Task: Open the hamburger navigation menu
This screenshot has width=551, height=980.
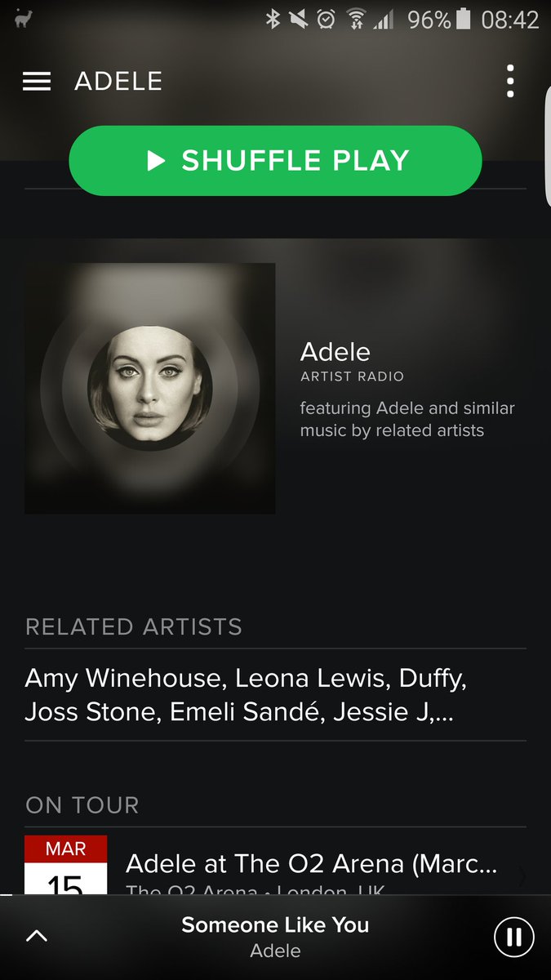Action: [37, 82]
